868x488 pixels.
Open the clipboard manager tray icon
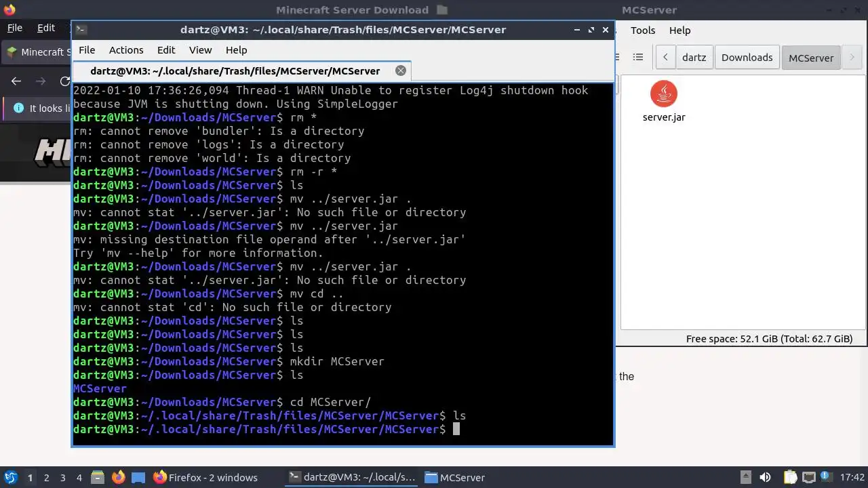point(790,477)
